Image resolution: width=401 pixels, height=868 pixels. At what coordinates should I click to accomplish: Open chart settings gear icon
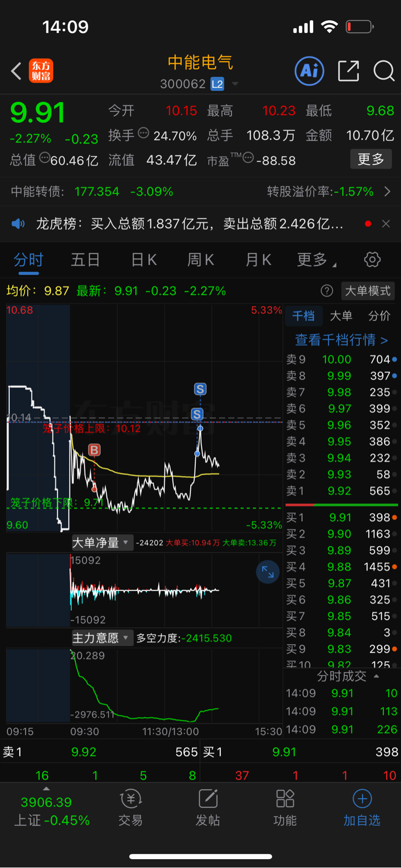pos(372,259)
